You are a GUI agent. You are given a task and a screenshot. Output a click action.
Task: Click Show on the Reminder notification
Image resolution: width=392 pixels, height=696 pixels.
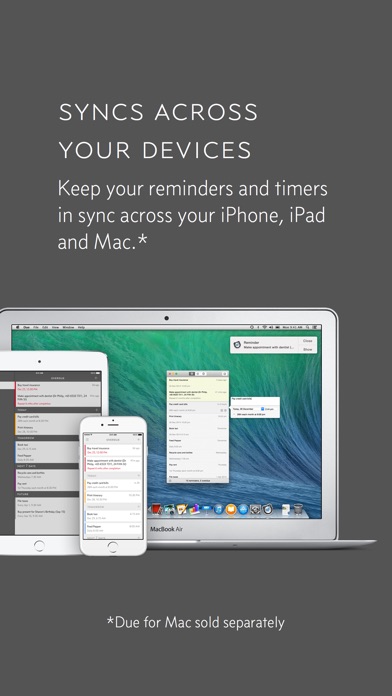(x=308, y=349)
